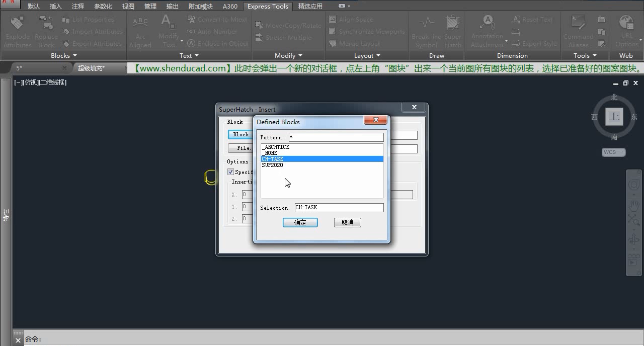The width and height of the screenshot is (644, 346).
Task: Click the Selection input field
Action: 339,207
